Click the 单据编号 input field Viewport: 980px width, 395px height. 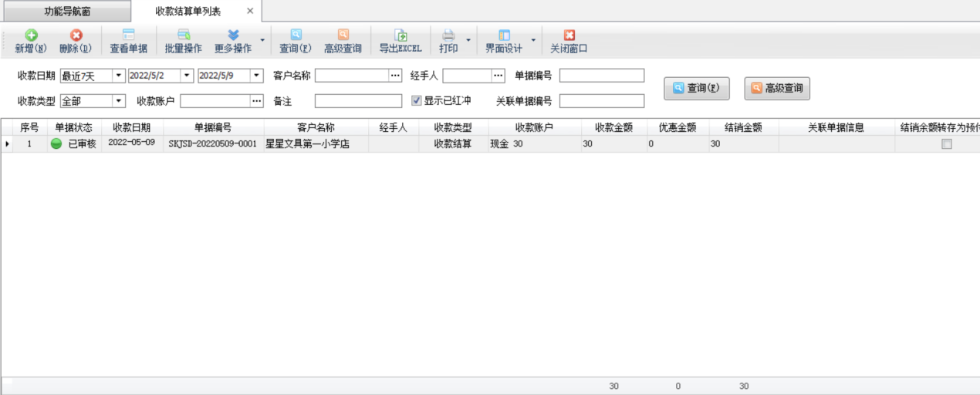tap(601, 76)
